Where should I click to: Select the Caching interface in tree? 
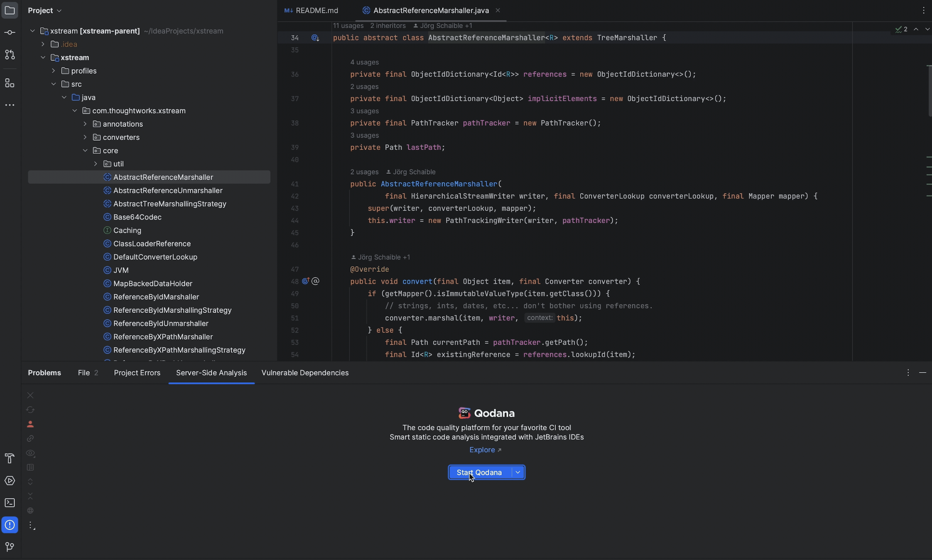149,230
